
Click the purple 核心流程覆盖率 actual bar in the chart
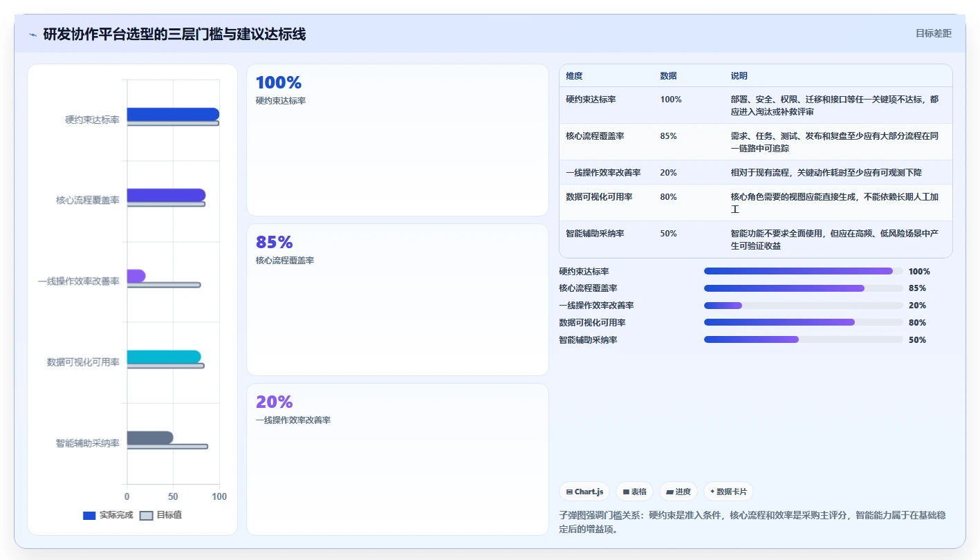click(166, 195)
